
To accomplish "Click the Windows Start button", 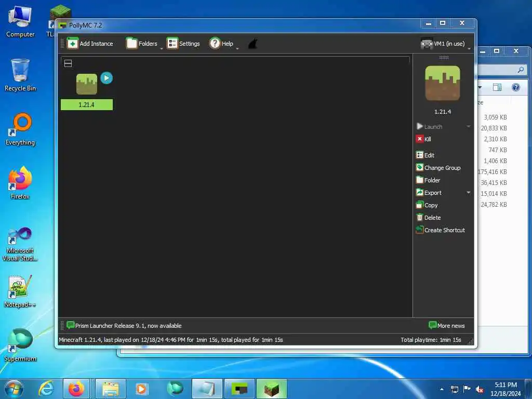I will click(x=14, y=389).
